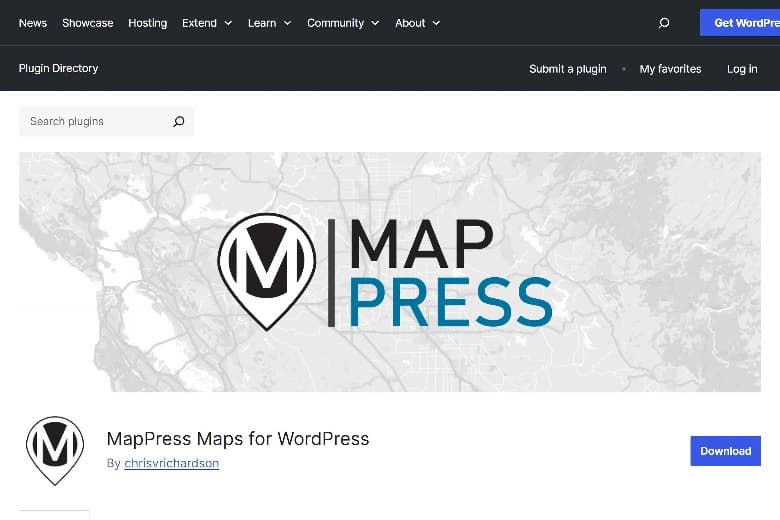Expand the About menu chevron
This screenshot has height=520, width=780.
[436, 23]
